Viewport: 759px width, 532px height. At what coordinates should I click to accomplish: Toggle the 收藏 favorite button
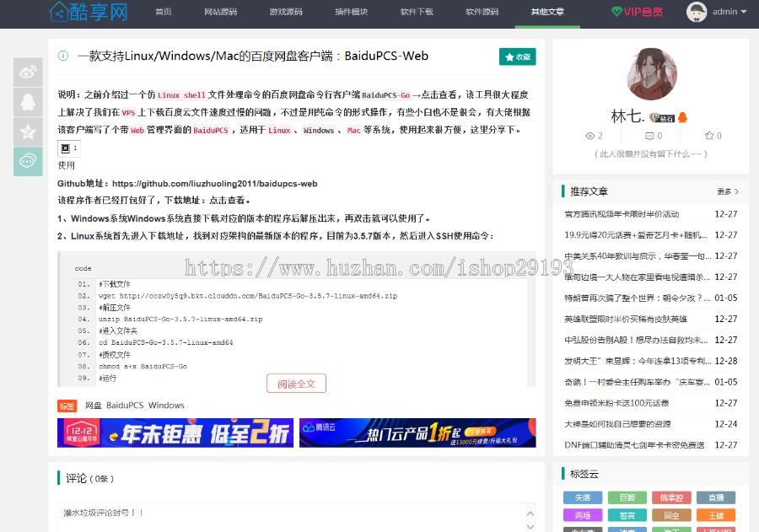pyautogui.click(x=517, y=56)
